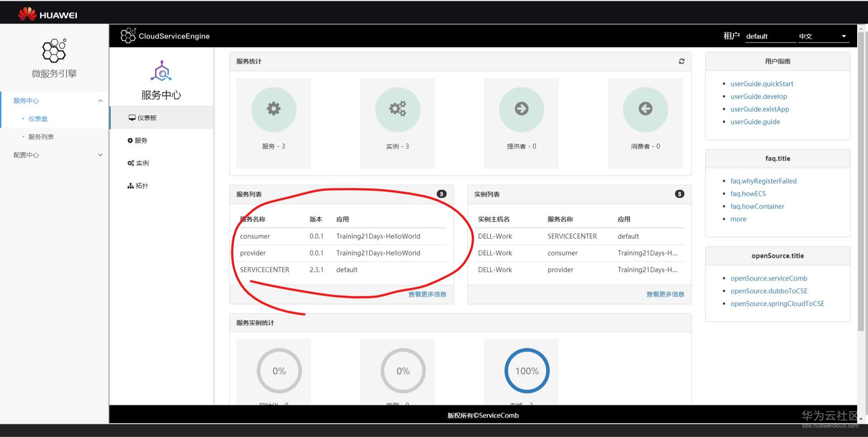Click the page's vertical scrollbar
The width and height of the screenshot is (868, 437).
click(861, 181)
